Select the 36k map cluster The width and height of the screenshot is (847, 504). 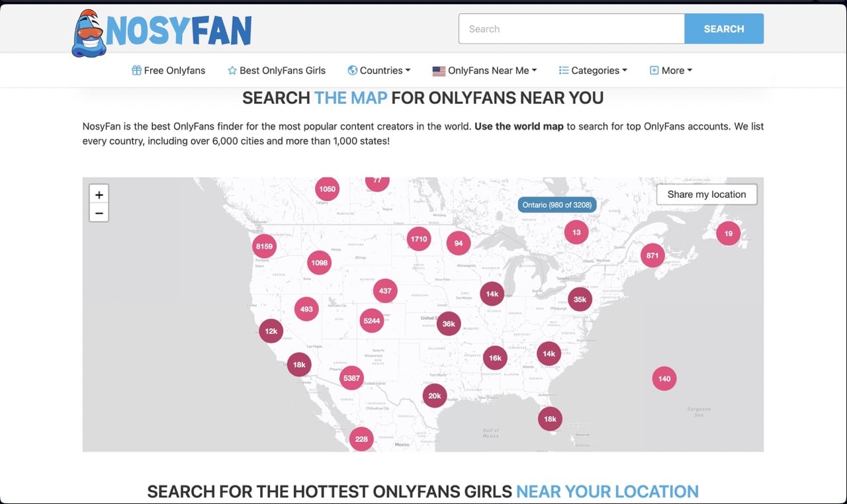point(449,323)
